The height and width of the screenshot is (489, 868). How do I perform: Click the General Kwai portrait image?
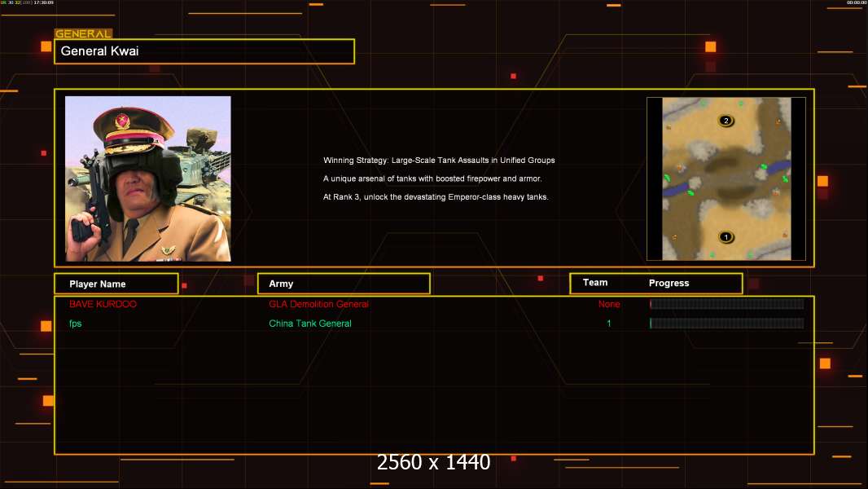point(148,178)
